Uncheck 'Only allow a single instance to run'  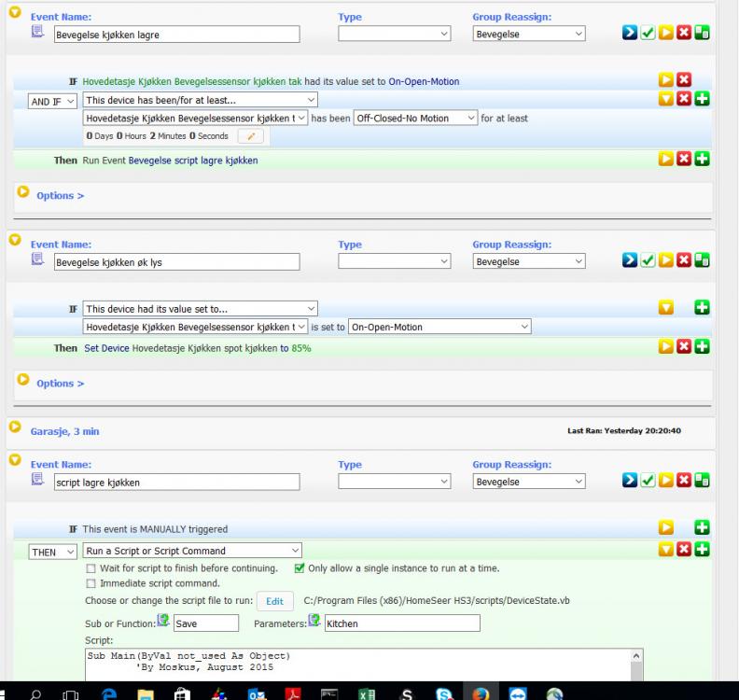pos(300,567)
